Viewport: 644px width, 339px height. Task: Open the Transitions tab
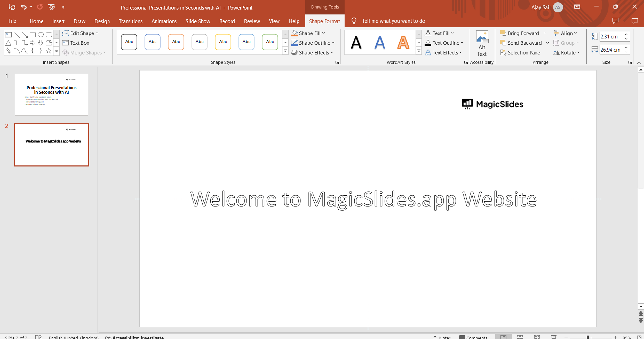(130, 21)
